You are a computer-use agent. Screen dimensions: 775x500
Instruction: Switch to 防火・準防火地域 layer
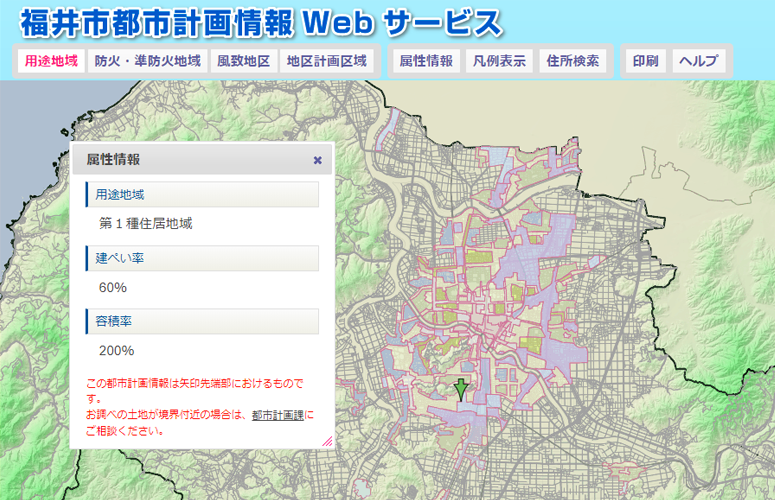pyautogui.click(x=147, y=61)
